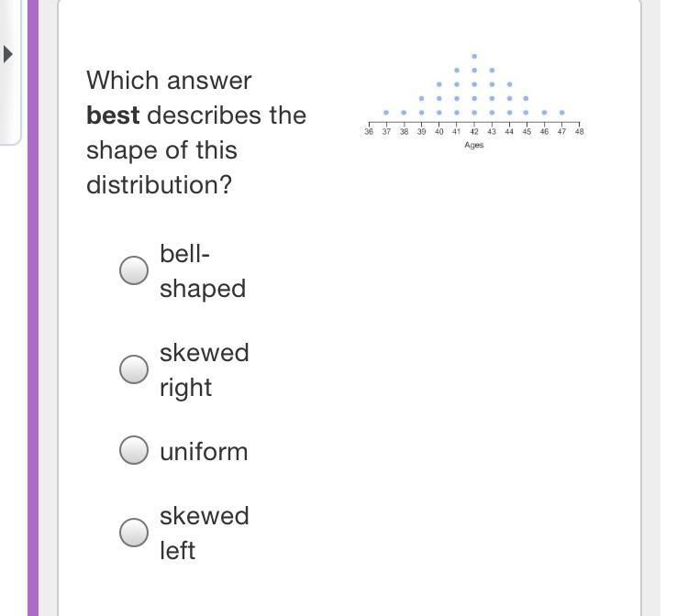The image size is (688, 616).
Task: Click the 'bell-shaped' answer label text
Action: click(x=203, y=271)
